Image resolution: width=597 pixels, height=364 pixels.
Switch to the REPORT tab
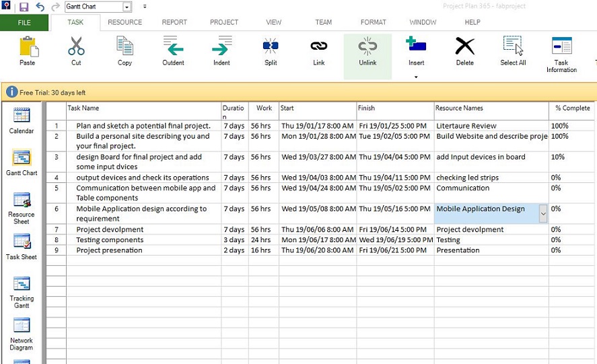click(174, 22)
